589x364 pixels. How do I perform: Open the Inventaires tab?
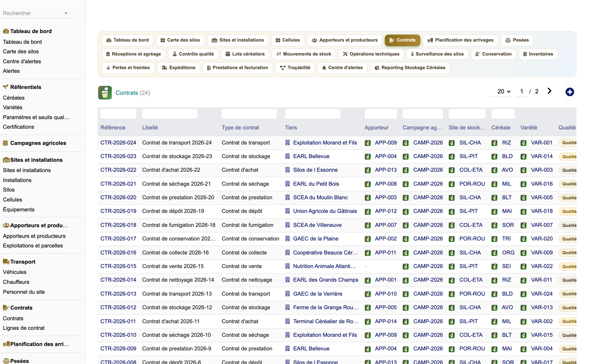pos(538,54)
